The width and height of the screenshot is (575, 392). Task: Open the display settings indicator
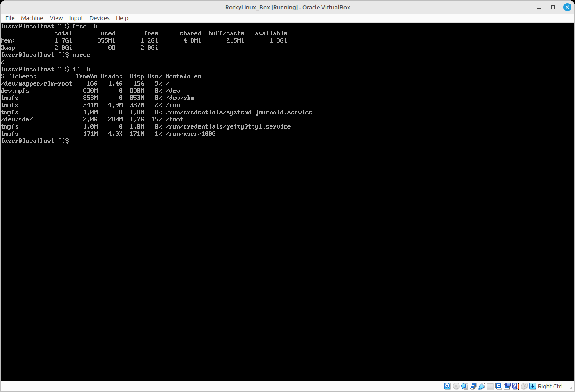click(498, 386)
